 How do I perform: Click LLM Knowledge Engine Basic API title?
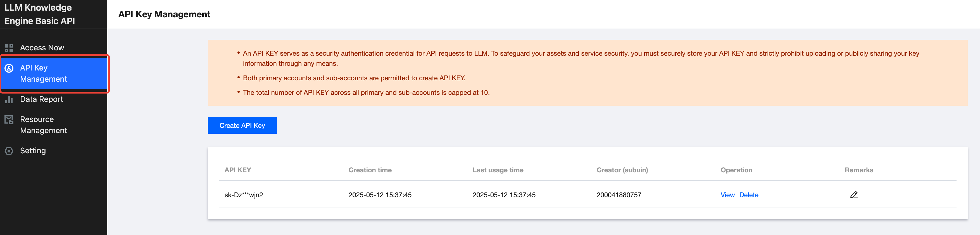coord(40,14)
